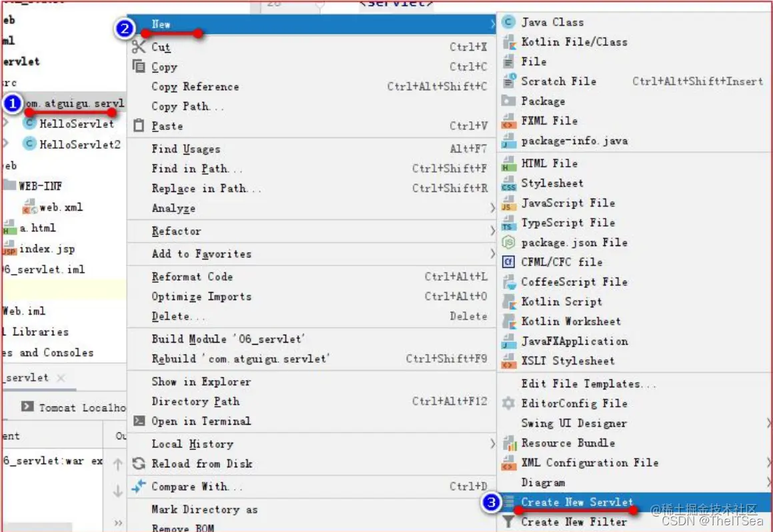
Task: Expand the Swing UI Designer submenu arrow
Action: [768, 423]
